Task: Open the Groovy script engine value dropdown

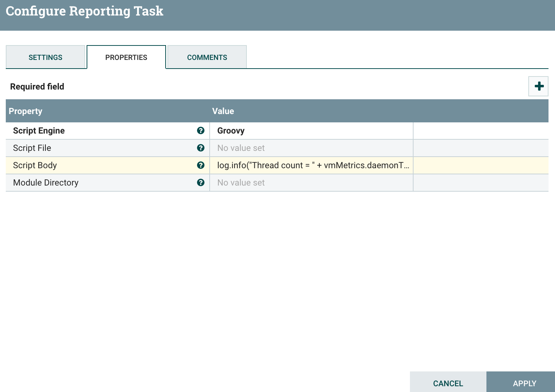Action: tap(311, 131)
